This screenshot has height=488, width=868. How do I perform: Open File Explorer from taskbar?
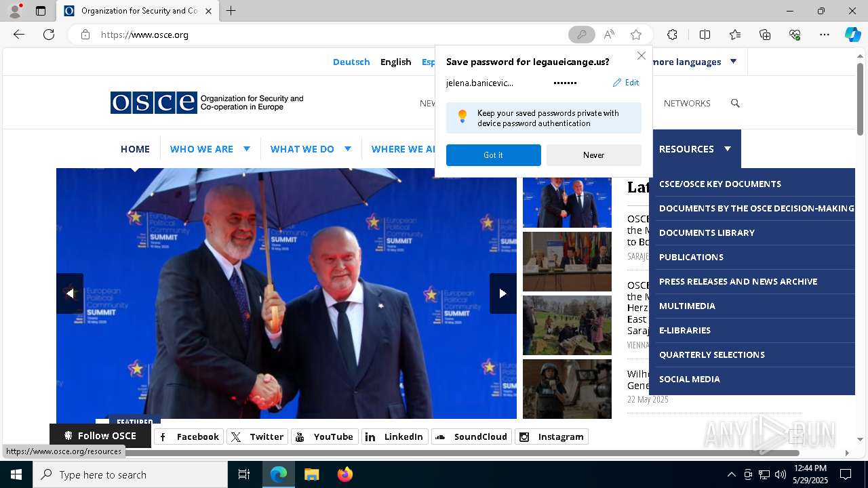(311, 474)
